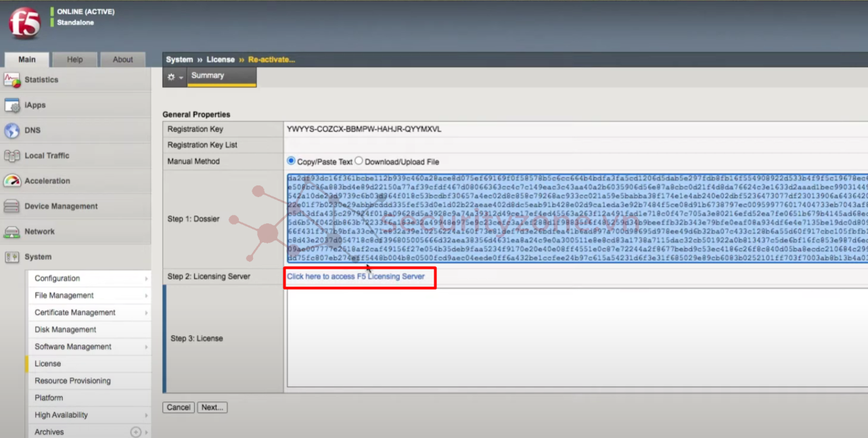
Task: Click here to access F5 Licensing Server link
Action: point(356,276)
